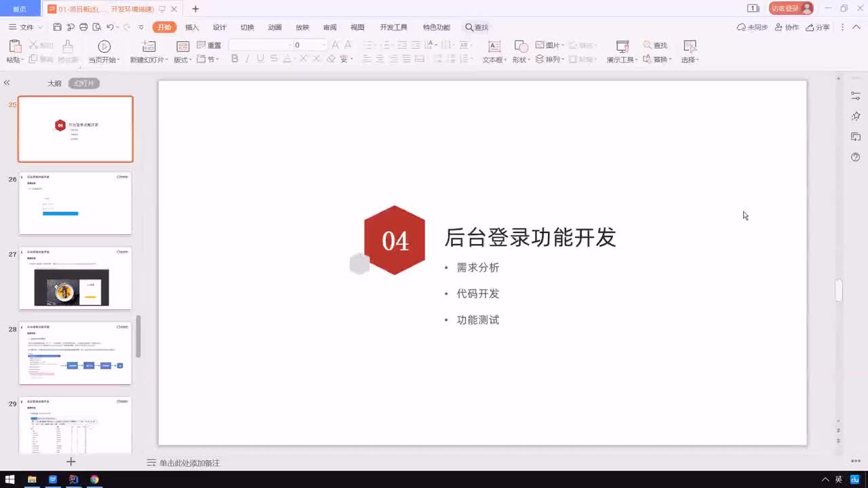This screenshot has width=868, height=488.
Task: Click the Shapes (形状) icon
Action: click(521, 46)
